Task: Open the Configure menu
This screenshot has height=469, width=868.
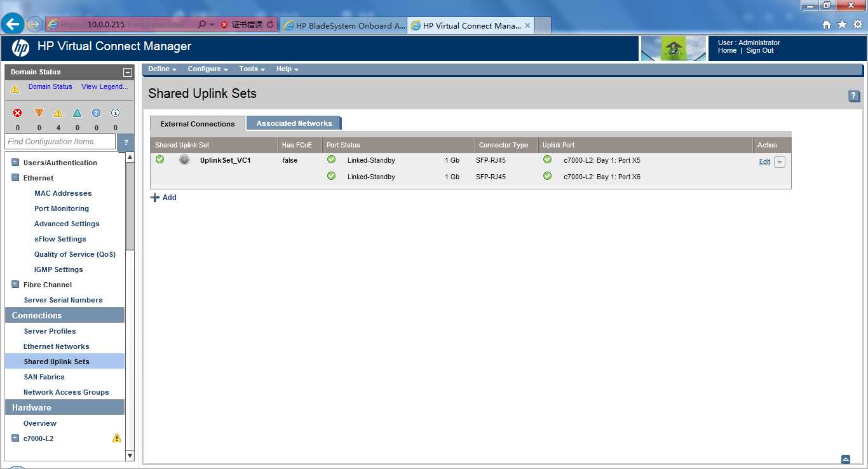Action: point(208,69)
